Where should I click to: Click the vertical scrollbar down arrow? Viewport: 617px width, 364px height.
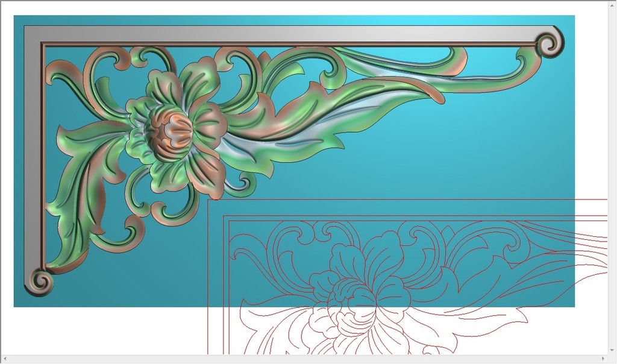612,350
